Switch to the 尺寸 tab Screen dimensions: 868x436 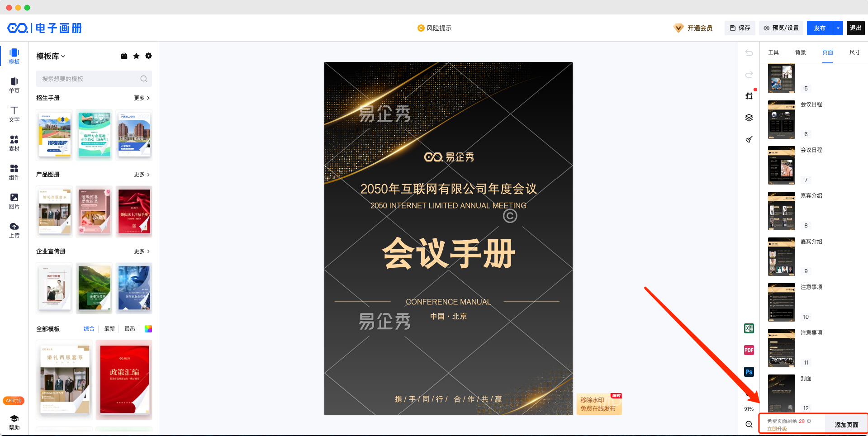[x=854, y=52]
